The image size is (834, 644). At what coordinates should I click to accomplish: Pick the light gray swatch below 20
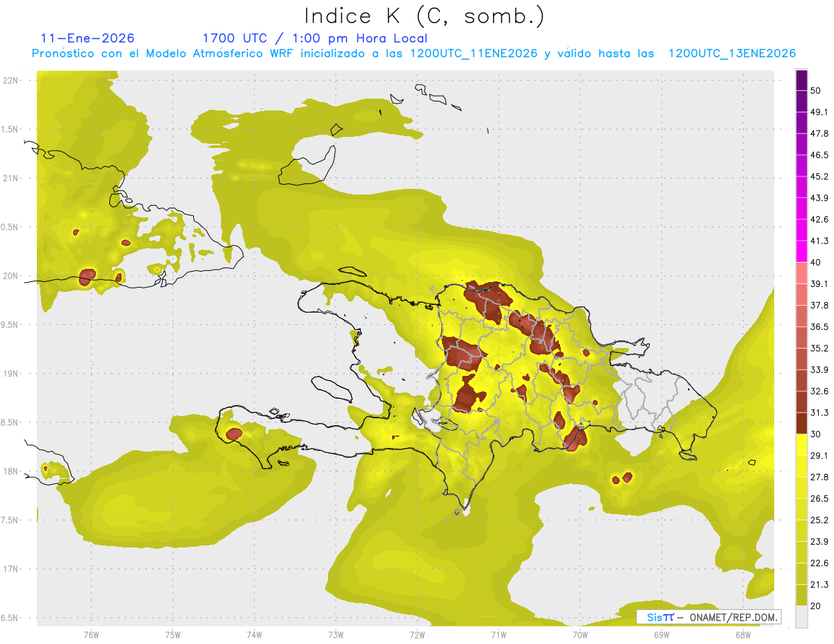pos(801,617)
